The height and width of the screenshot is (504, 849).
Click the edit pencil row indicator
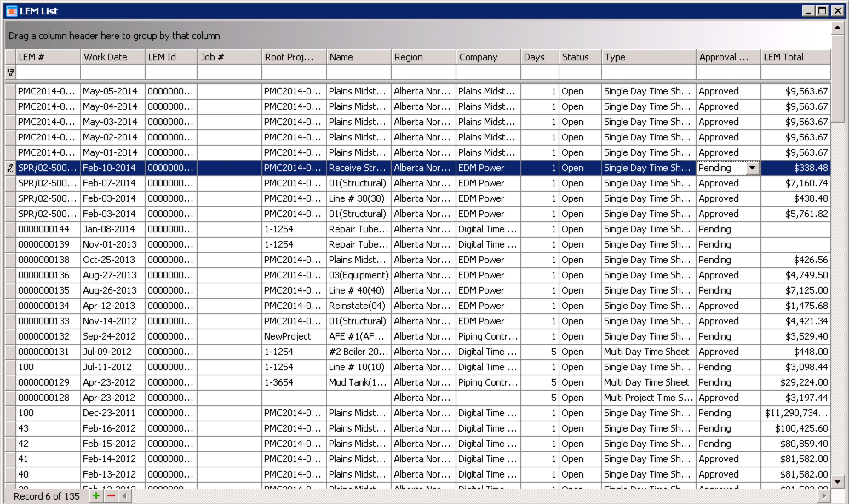(x=11, y=168)
